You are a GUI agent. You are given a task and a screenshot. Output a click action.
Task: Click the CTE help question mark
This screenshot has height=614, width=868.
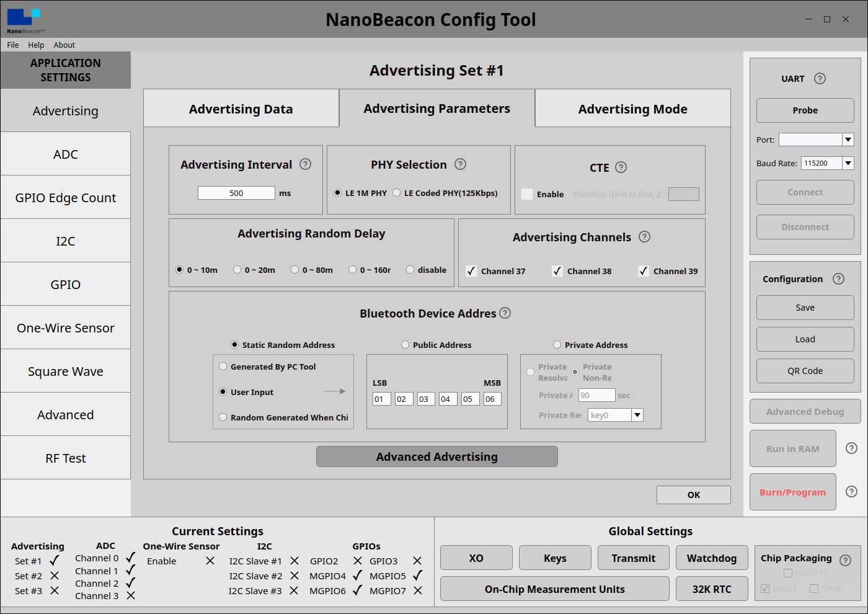pos(621,167)
